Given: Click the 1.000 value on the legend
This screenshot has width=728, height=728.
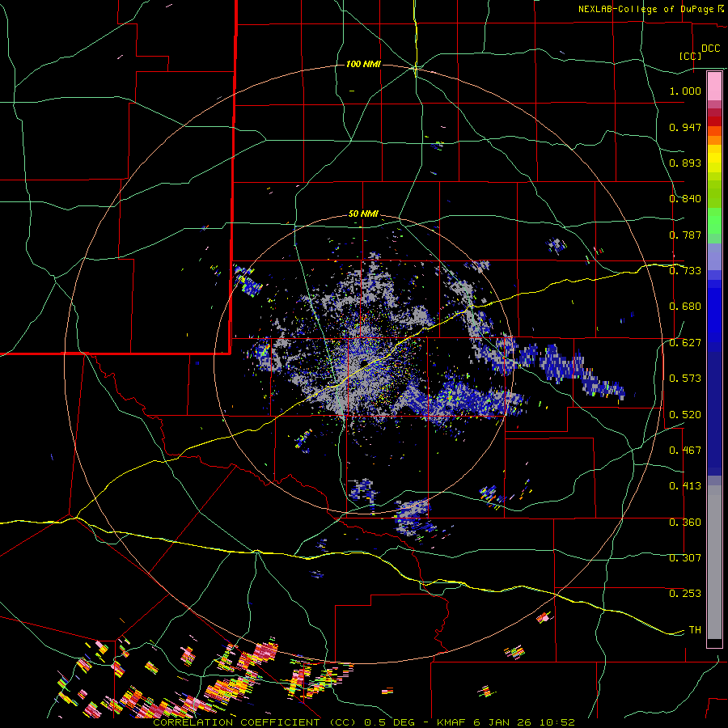Looking at the screenshot, I should click(x=685, y=91).
